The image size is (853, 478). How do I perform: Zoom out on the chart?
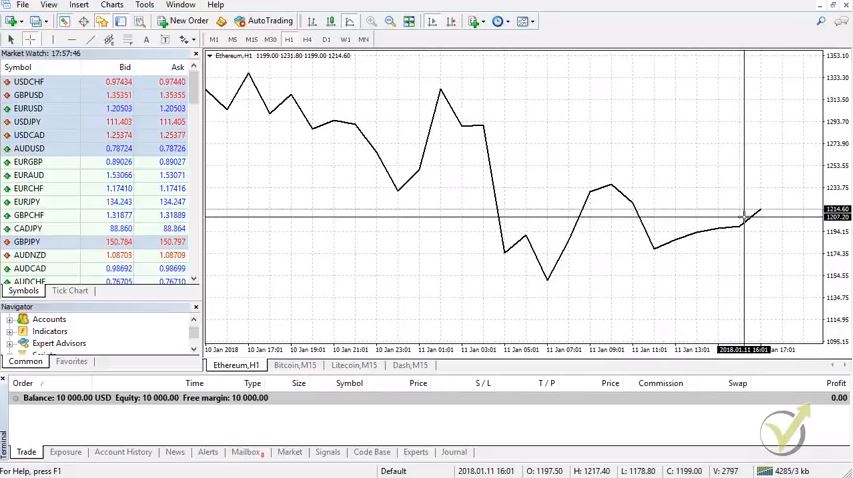click(390, 21)
